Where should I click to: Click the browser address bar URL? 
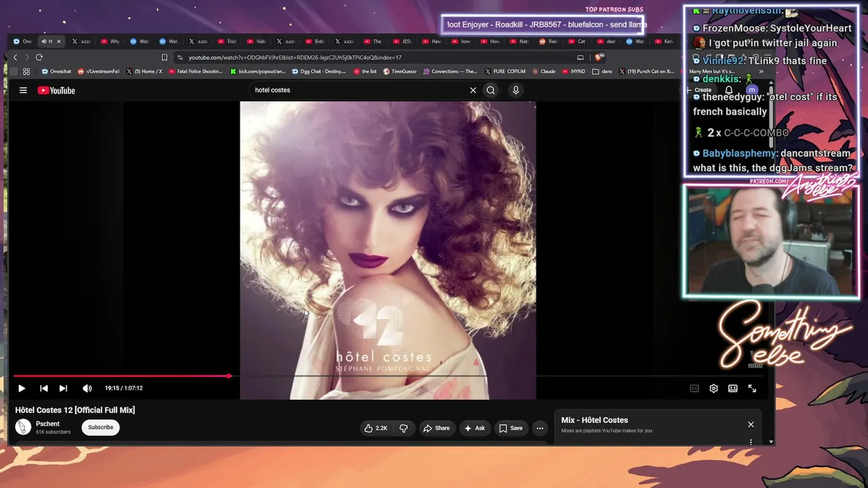click(x=295, y=58)
